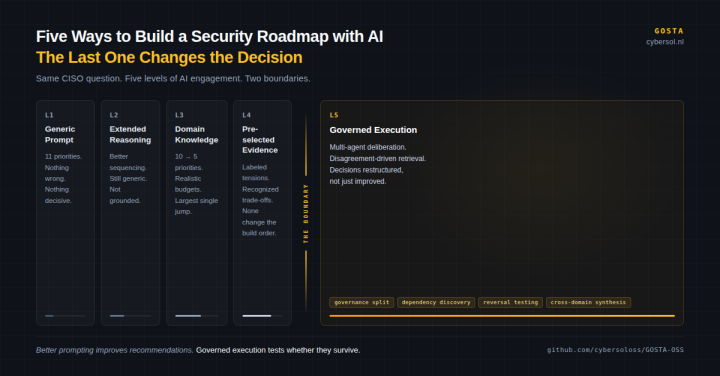Click the L2 card progress bar
The height and width of the screenshot is (376, 720).
click(x=130, y=316)
